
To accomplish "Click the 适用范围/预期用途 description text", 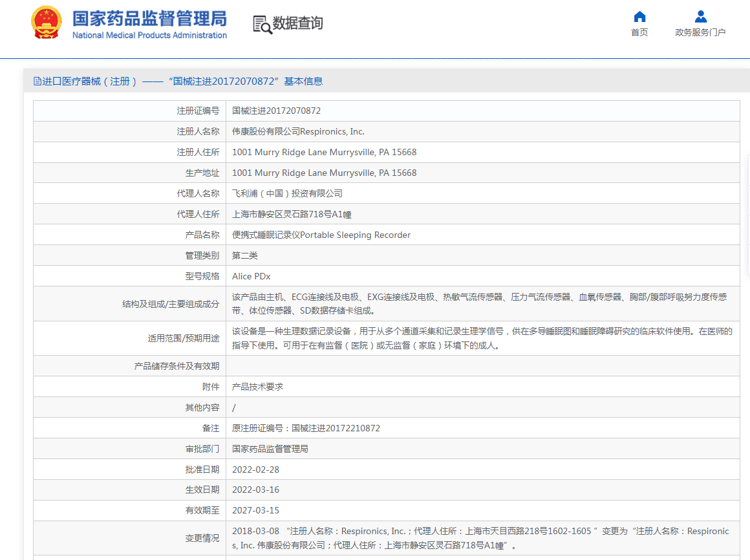I will click(x=482, y=338).
